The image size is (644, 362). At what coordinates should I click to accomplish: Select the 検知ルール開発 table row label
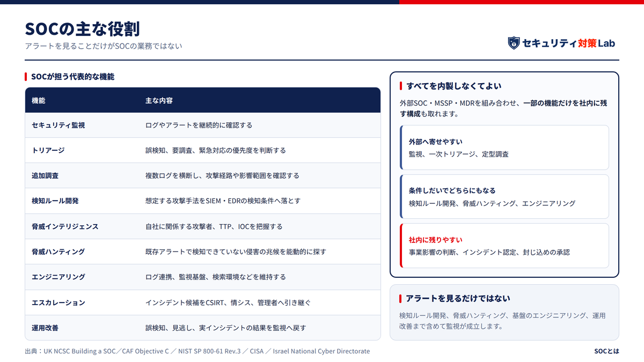(55, 201)
